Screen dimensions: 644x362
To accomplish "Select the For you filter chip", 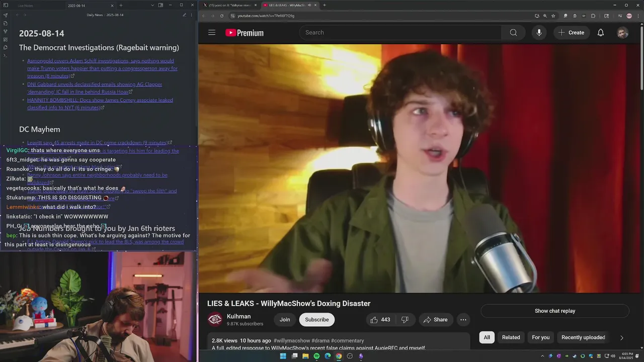I will [x=541, y=337].
